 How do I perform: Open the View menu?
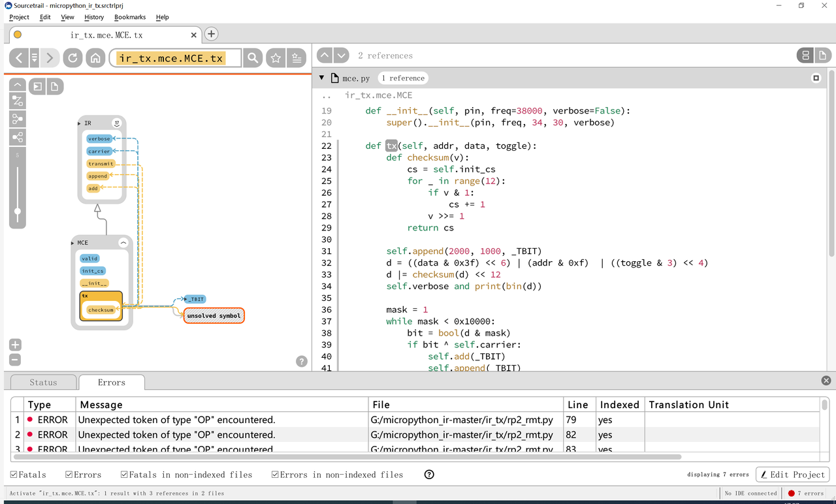[x=67, y=17]
